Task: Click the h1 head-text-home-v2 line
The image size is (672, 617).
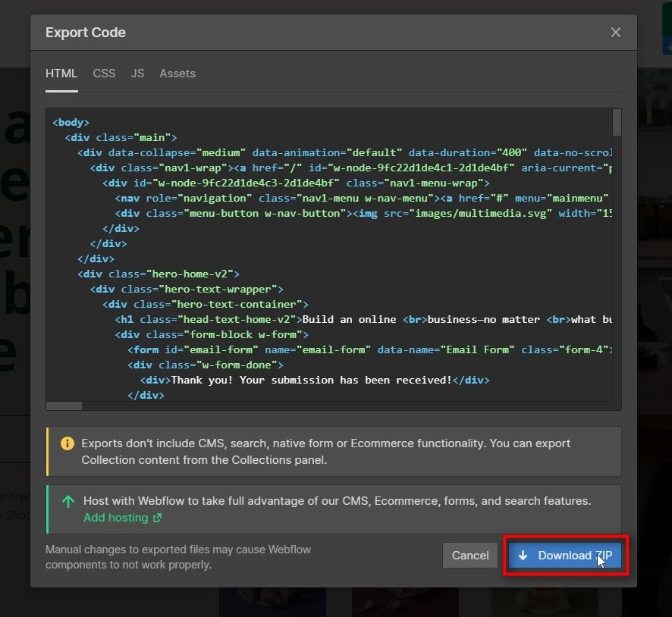Action: click(363, 319)
